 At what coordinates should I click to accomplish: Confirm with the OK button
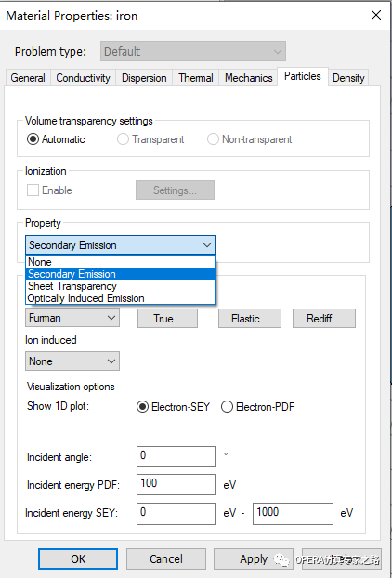click(78, 558)
